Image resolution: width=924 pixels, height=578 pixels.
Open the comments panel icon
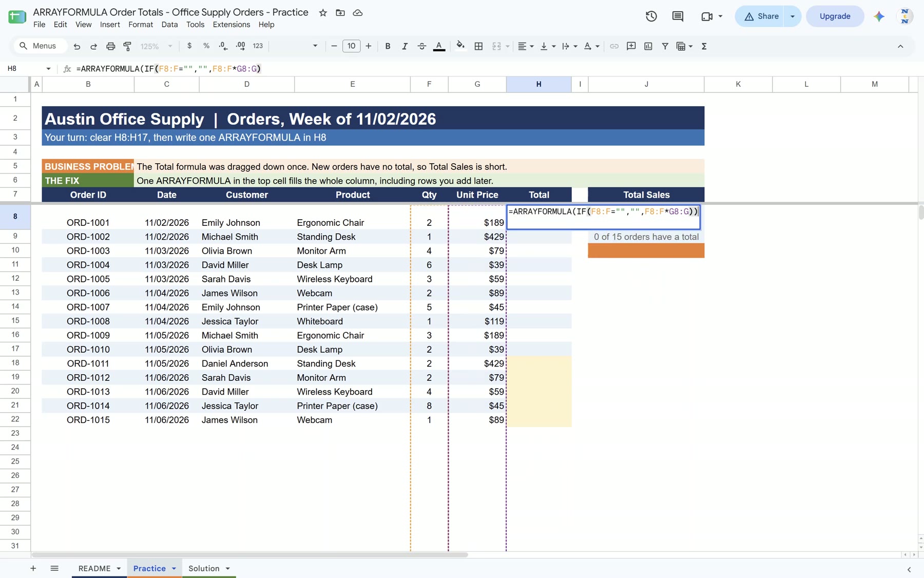[x=678, y=16]
